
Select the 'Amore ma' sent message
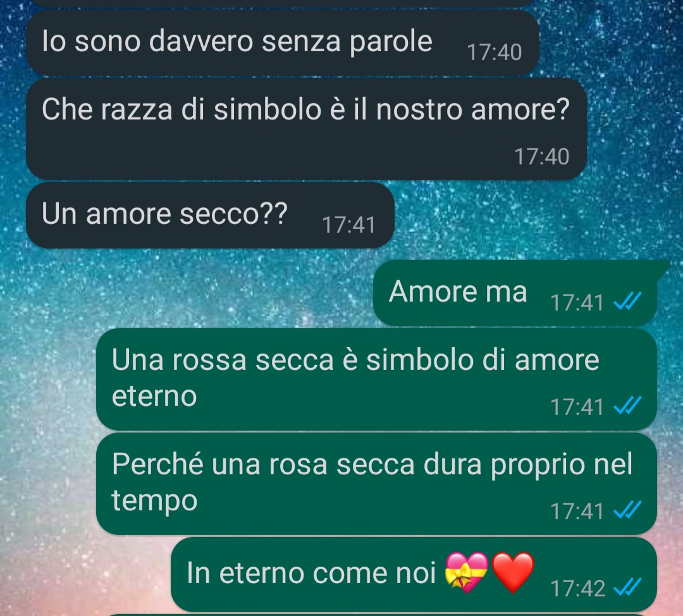point(515,293)
